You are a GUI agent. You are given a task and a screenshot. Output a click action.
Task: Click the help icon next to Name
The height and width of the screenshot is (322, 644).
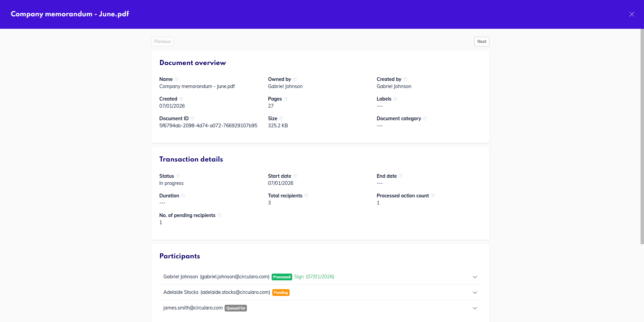point(177,79)
